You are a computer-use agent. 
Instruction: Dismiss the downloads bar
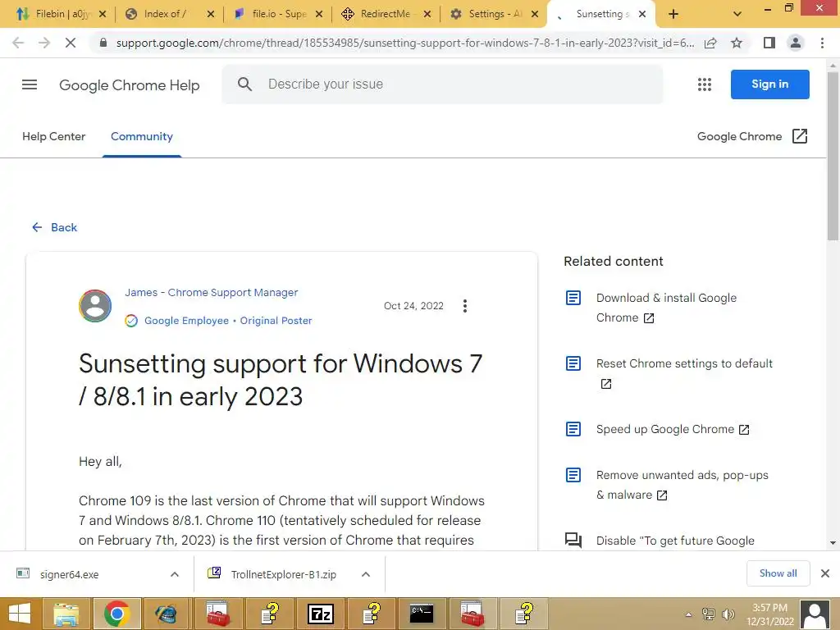click(x=825, y=573)
